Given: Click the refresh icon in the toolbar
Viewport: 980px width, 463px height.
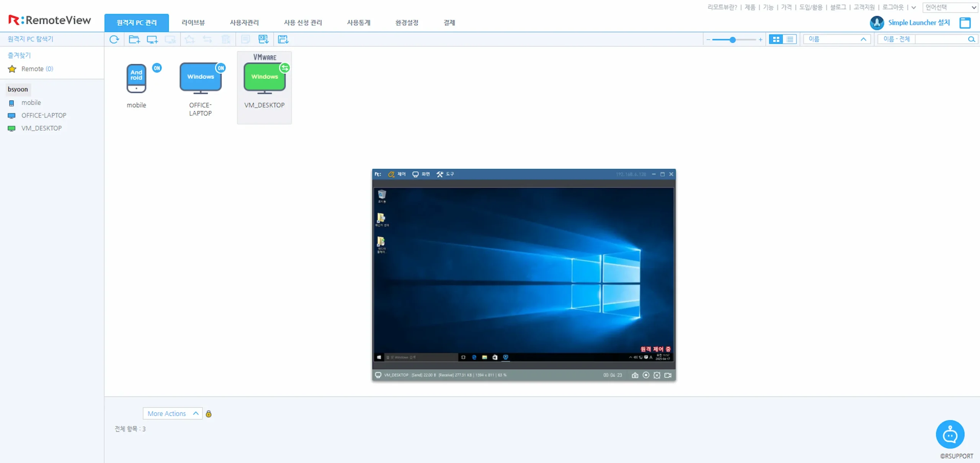Looking at the screenshot, I should pos(114,39).
